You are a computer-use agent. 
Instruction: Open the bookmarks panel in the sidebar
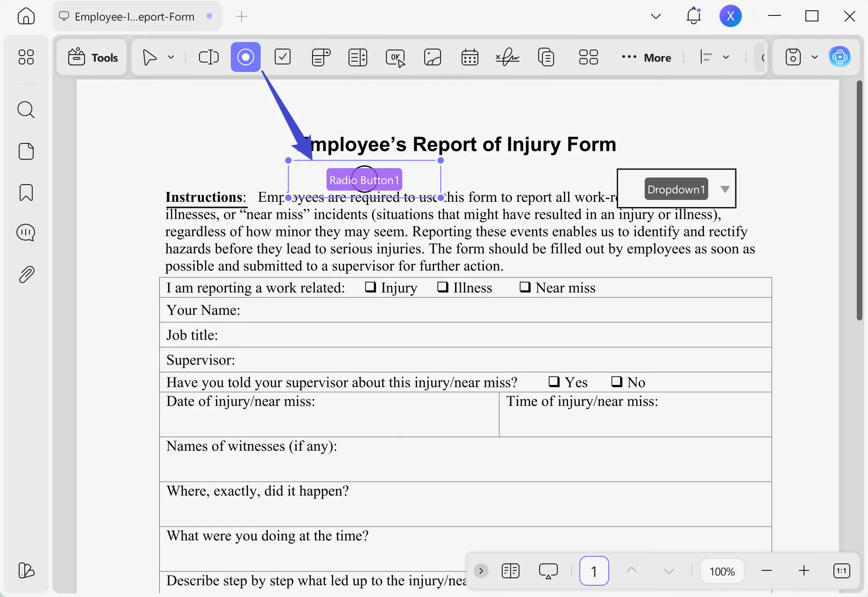pos(26,192)
